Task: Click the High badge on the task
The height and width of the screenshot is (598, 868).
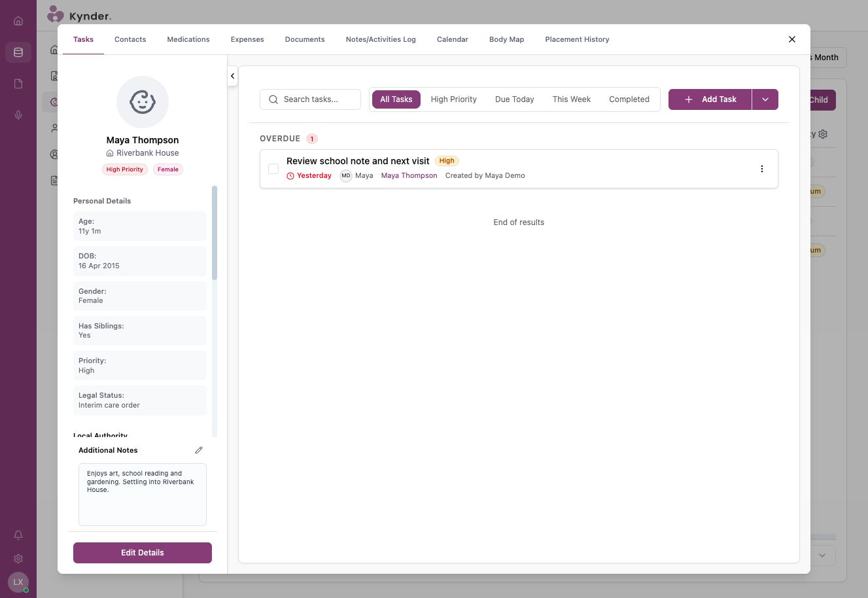Action: (x=447, y=161)
